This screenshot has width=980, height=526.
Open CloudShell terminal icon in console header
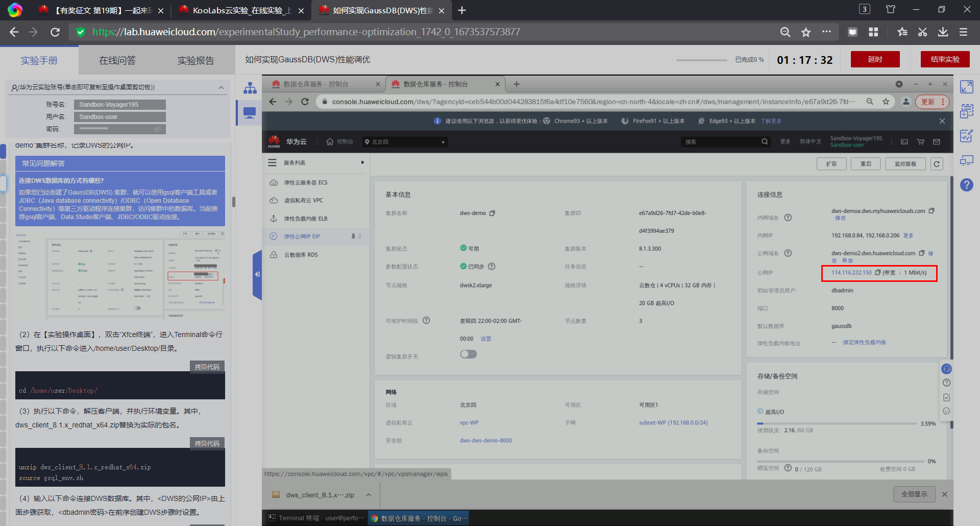(x=904, y=141)
